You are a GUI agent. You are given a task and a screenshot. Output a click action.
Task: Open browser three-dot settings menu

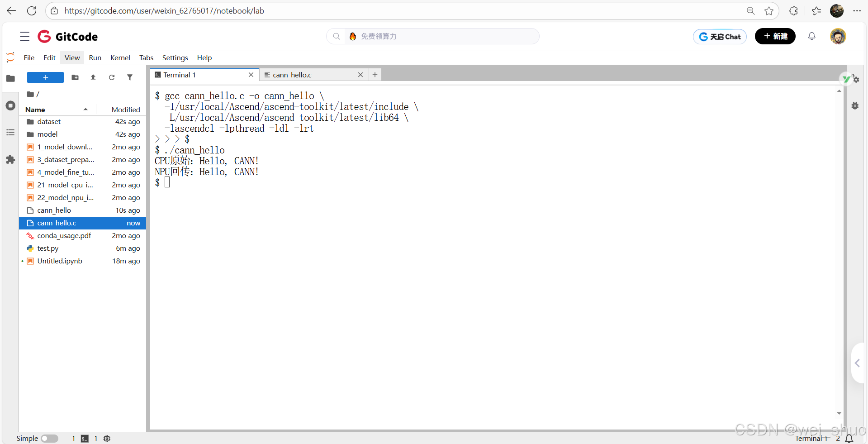(x=857, y=11)
